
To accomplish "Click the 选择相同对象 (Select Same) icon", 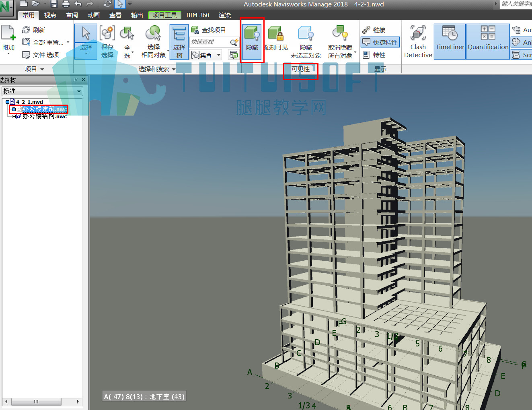I will click(x=153, y=33).
